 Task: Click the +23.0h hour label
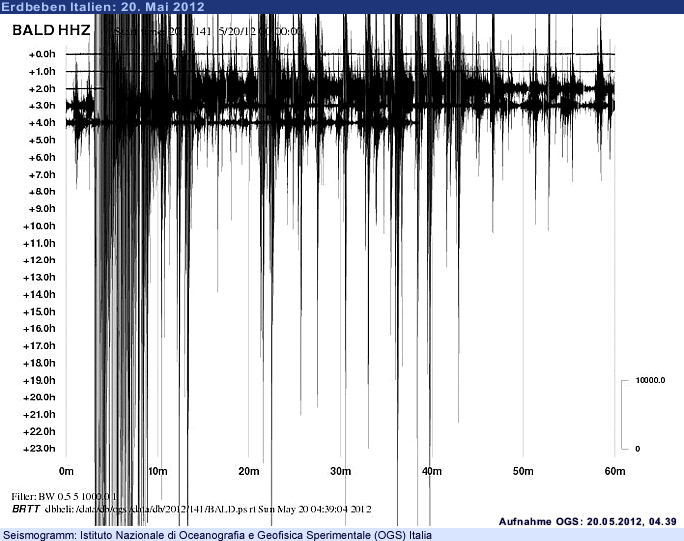pyautogui.click(x=39, y=448)
